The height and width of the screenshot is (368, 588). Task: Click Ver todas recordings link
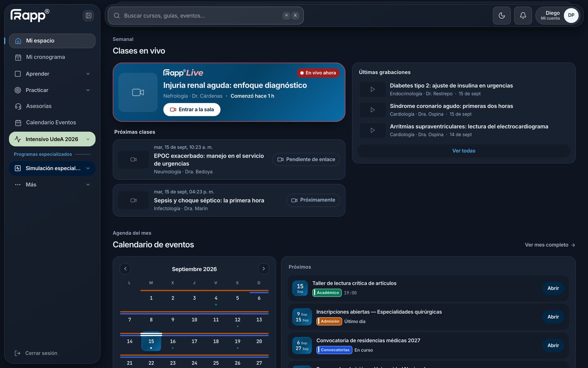tap(464, 151)
